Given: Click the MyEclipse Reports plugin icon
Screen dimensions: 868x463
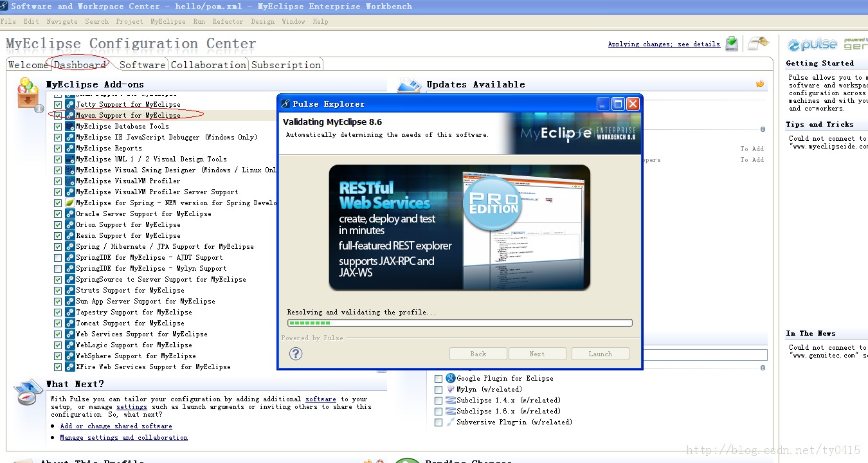Looking at the screenshot, I should coord(69,148).
